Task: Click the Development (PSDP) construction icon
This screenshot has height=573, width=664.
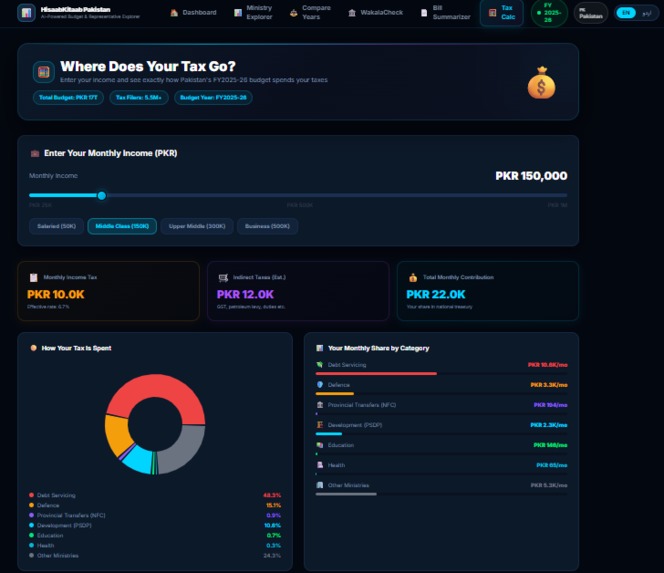Action: tap(320, 425)
